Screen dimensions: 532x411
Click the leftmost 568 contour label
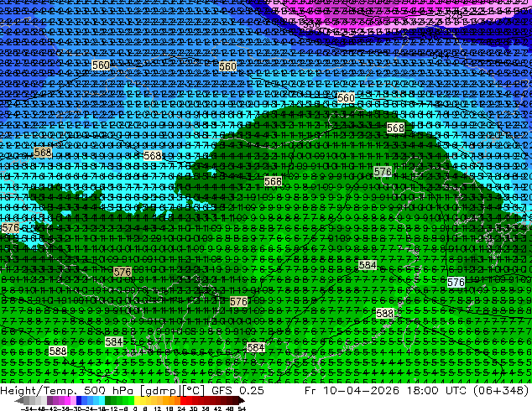[x=43, y=153]
